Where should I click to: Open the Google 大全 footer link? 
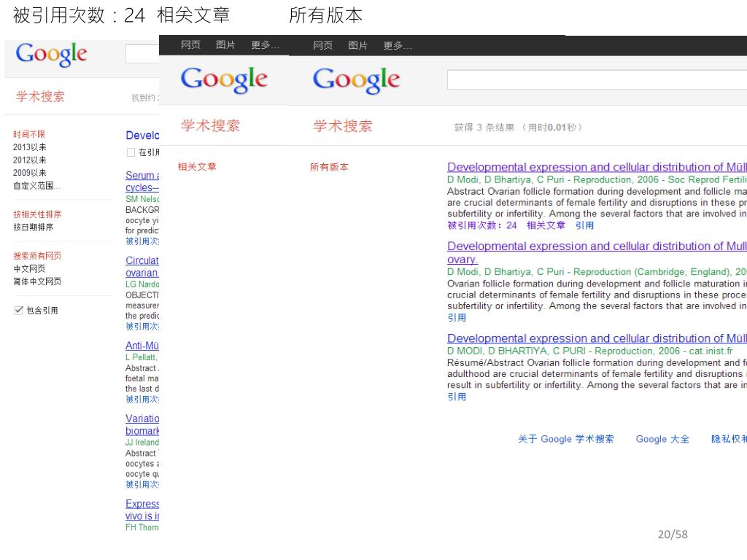tap(662, 439)
